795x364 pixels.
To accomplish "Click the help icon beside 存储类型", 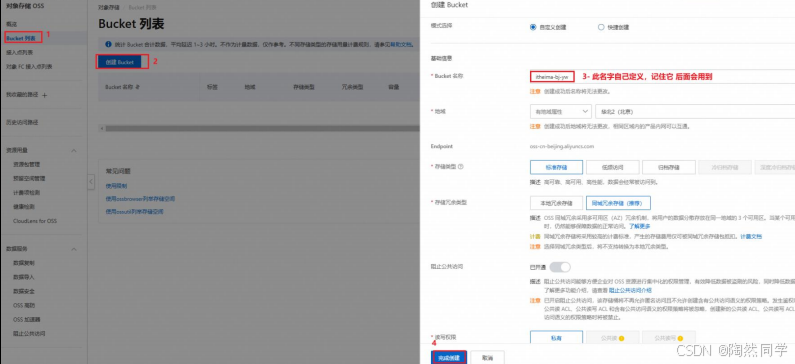I will [460, 166].
